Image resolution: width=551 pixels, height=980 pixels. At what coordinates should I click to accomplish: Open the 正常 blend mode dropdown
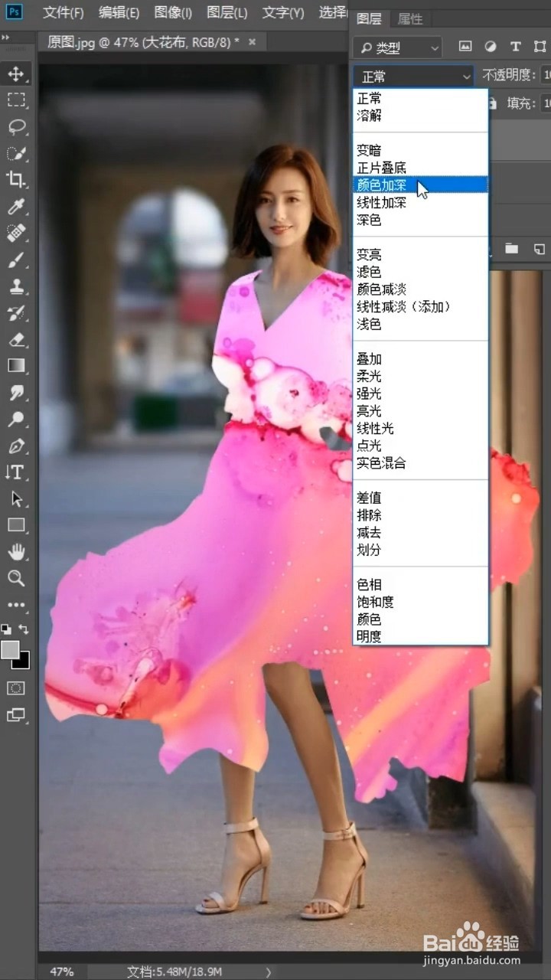click(x=414, y=77)
